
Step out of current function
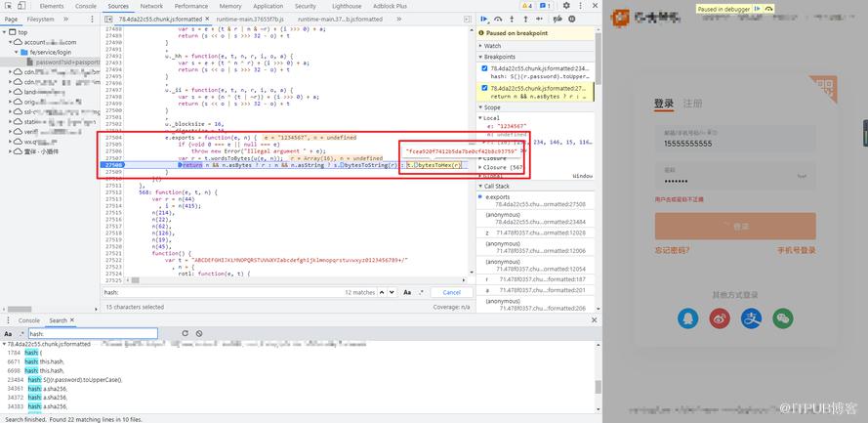click(x=524, y=19)
